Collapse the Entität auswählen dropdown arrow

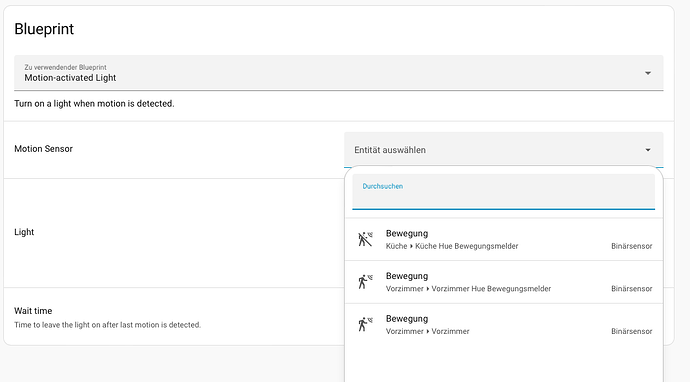648,150
